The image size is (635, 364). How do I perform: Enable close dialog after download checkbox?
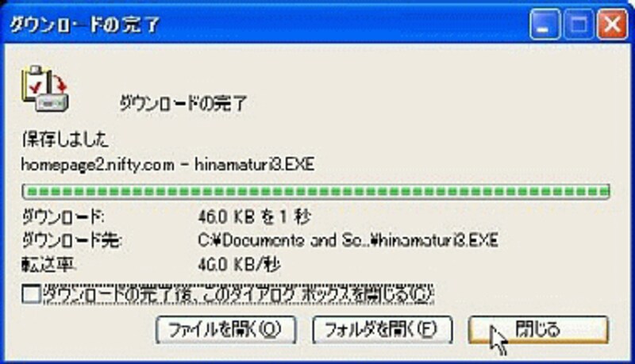click(31, 294)
